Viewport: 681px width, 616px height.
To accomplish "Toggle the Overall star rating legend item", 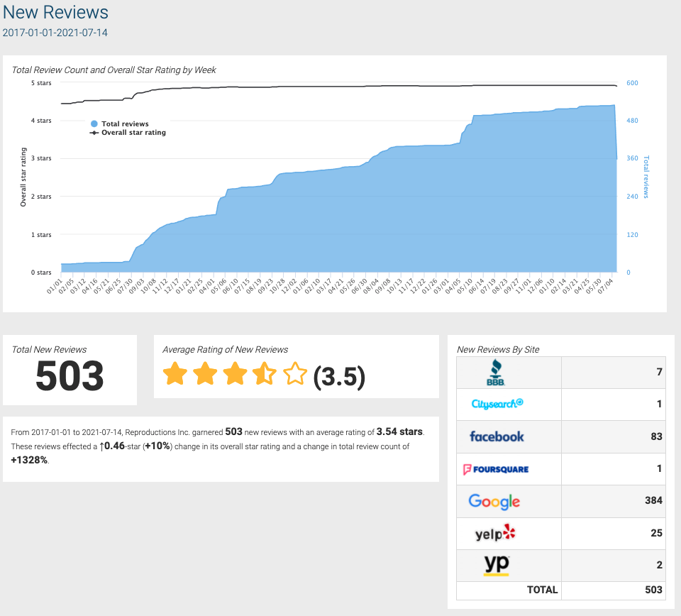I will tap(128, 132).
